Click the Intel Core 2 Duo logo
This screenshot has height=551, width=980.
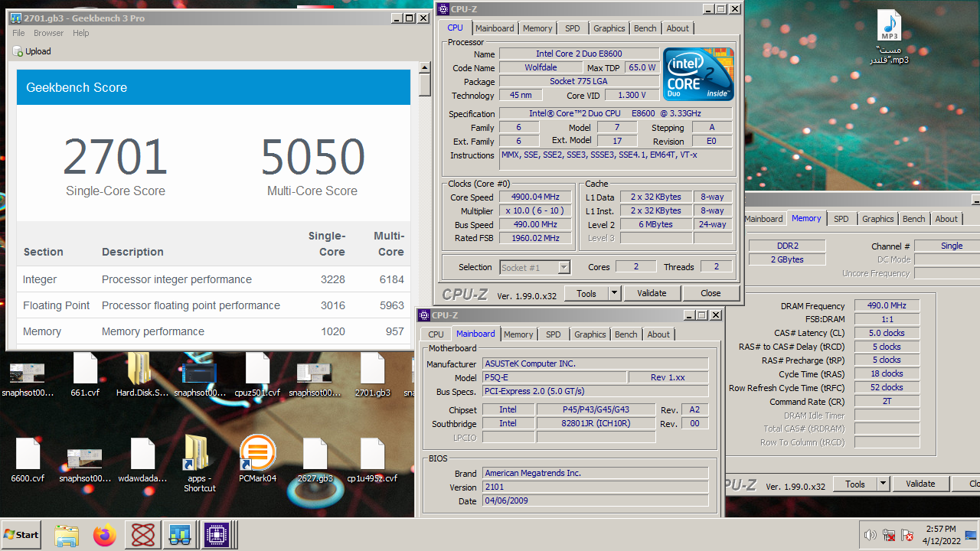pyautogui.click(x=697, y=74)
